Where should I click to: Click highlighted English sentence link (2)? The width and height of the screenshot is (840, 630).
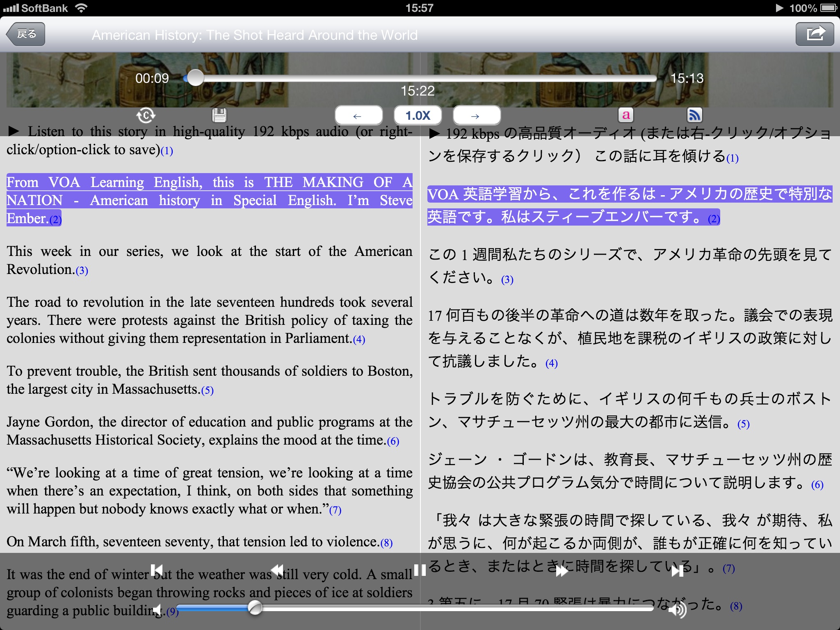coord(55,220)
